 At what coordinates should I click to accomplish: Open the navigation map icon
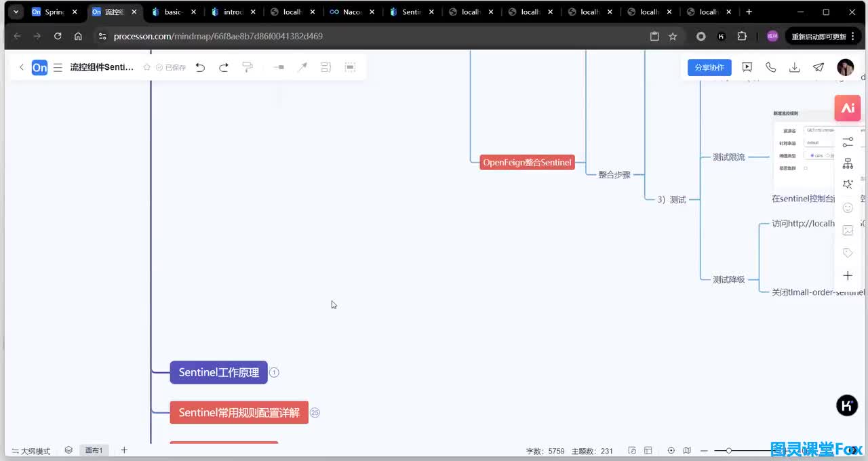tap(687, 451)
